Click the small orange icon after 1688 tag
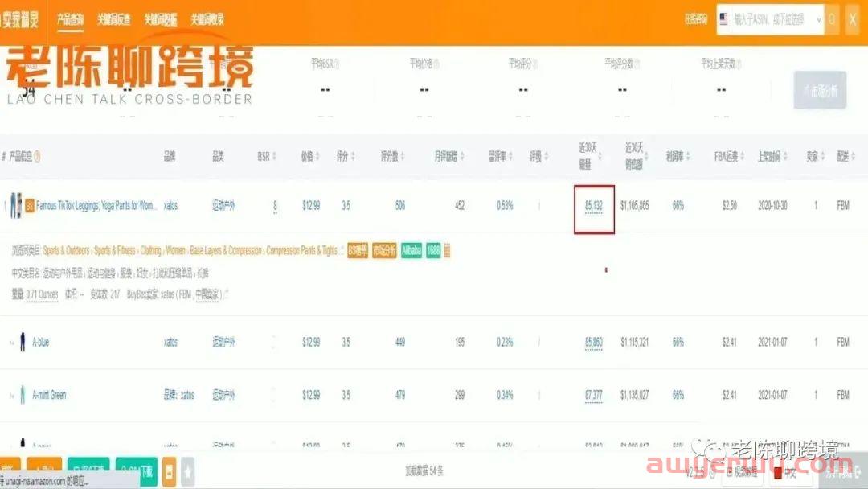 447,251
